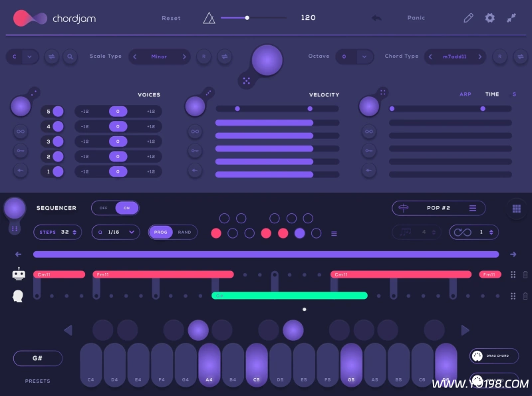Open the grid icon beside the POP #2 preset
This screenshot has height=396, width=532.
517,208
